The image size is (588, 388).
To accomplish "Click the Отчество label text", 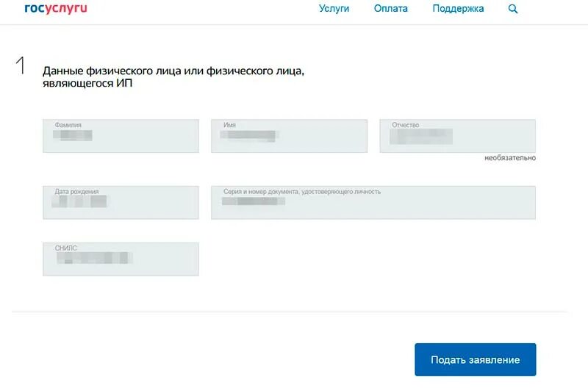I will 406,125.
